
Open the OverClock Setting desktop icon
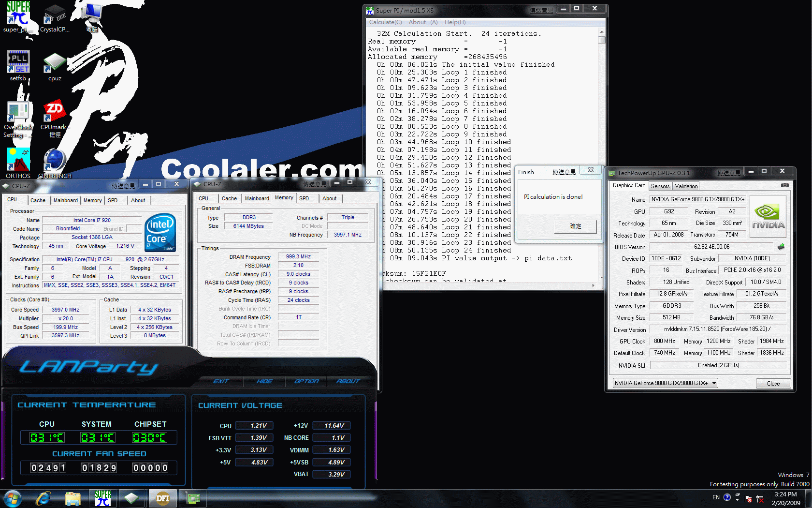(x=18, y=119)
